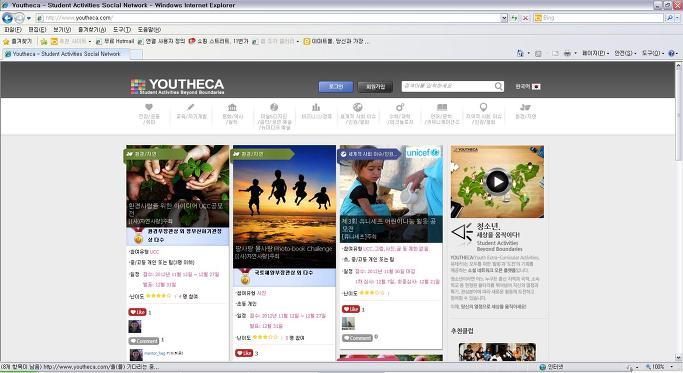Viewport: 683px width, 373px height.
Task: Open the search provider dropdown arrow
Action: coord(677,18)
